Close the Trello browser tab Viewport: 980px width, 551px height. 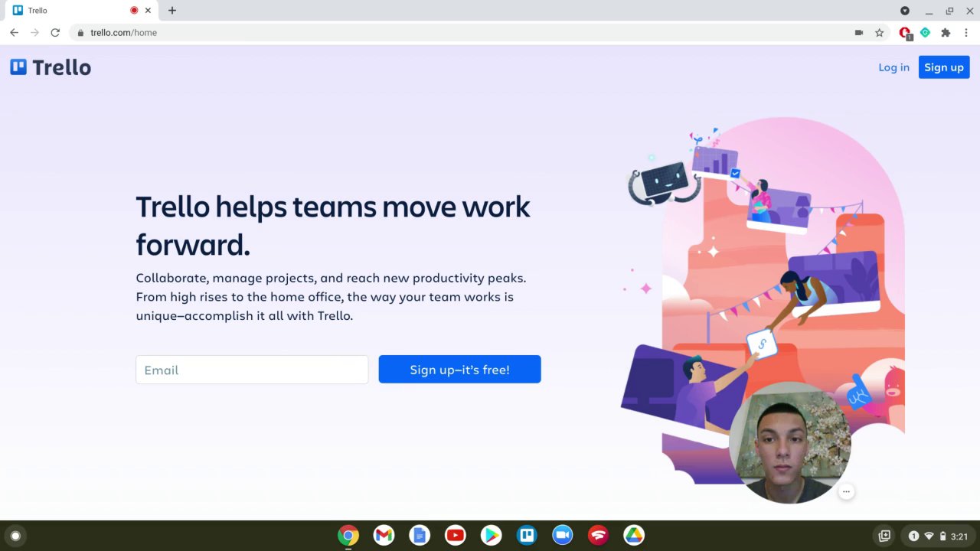(148, 11)
